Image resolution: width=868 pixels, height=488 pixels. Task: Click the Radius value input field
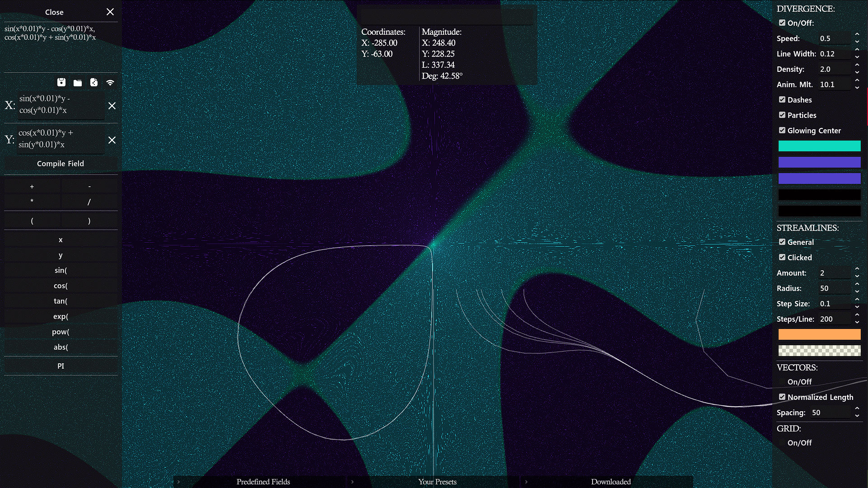coord(835,288)
